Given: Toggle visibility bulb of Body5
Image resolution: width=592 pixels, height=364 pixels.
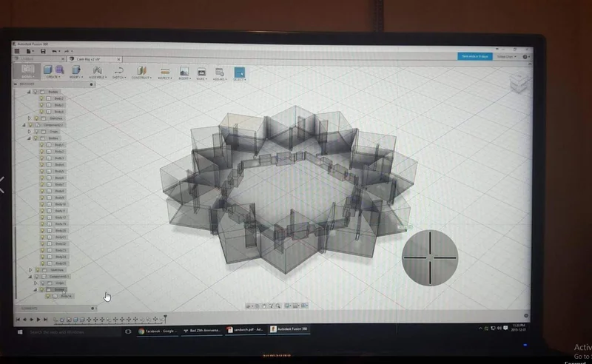Looking at the screenshot, I should (42, 171).
